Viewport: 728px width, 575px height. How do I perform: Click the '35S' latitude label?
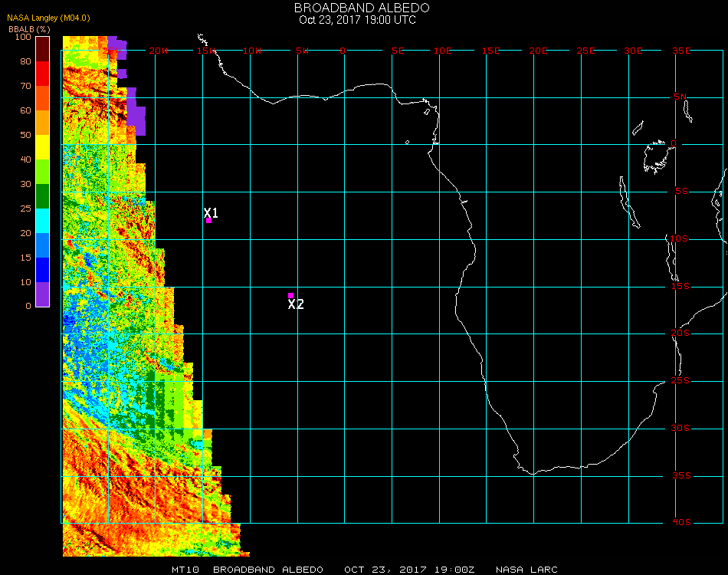(x=681, y=475)
